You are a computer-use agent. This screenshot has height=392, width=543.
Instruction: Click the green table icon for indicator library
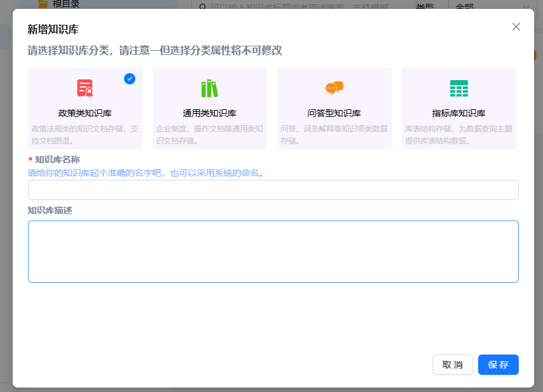[x=458, y=88]
